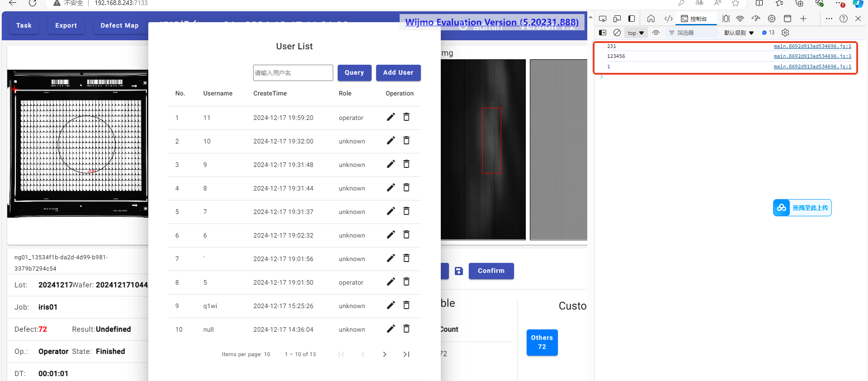The image size is (868, 381).
Task: Open DevTools Performance tab
Action: click(x=756, y=19)
